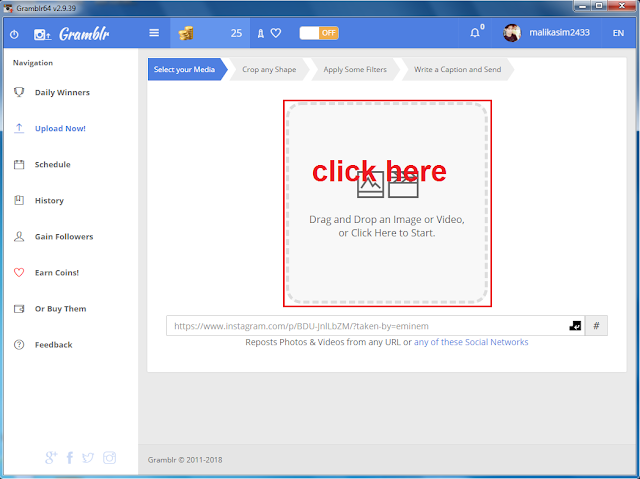The height and width of the screenshot is (479, 640).
Task: Open History in navigation
Action: tap(49, 201)
